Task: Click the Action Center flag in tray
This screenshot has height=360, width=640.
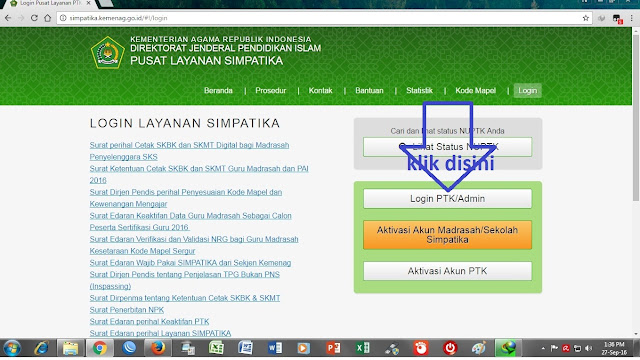Action: 554,348
